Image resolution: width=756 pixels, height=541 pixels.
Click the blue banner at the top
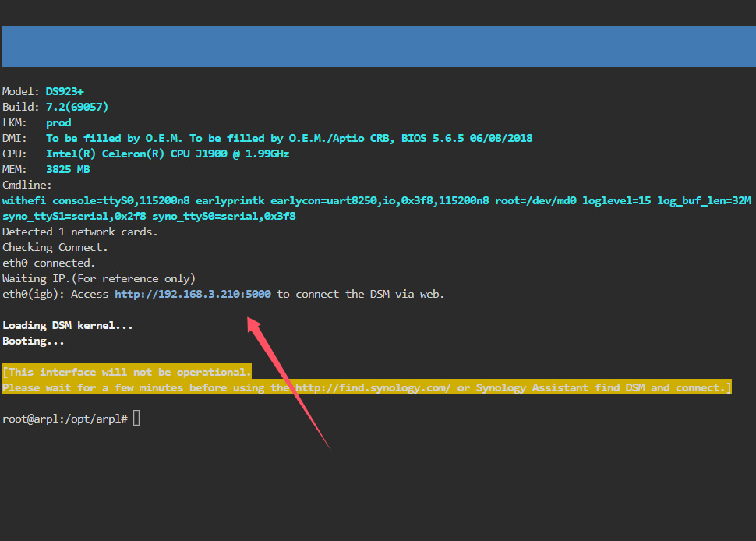[x=378, y=46]
